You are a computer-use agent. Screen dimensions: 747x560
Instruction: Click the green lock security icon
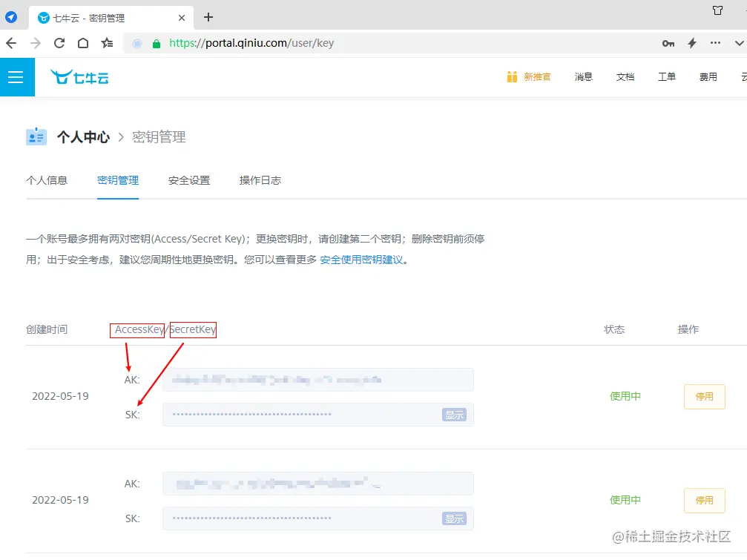coord(157,44)
